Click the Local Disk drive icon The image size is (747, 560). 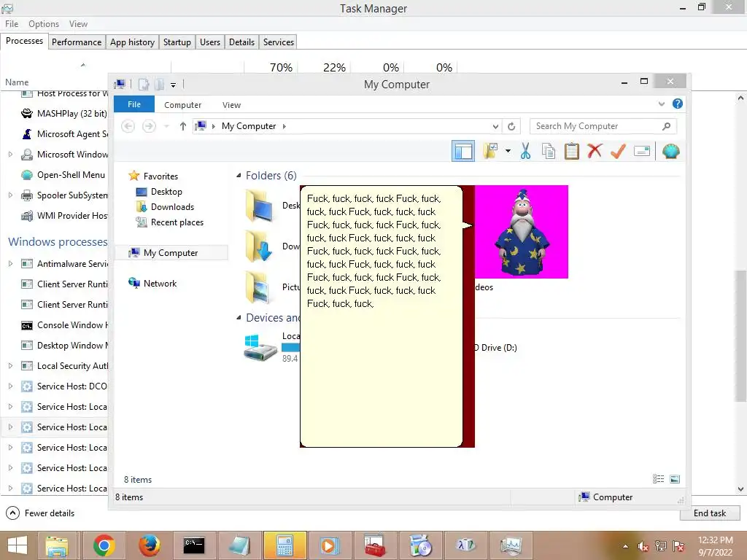point(260,348)
